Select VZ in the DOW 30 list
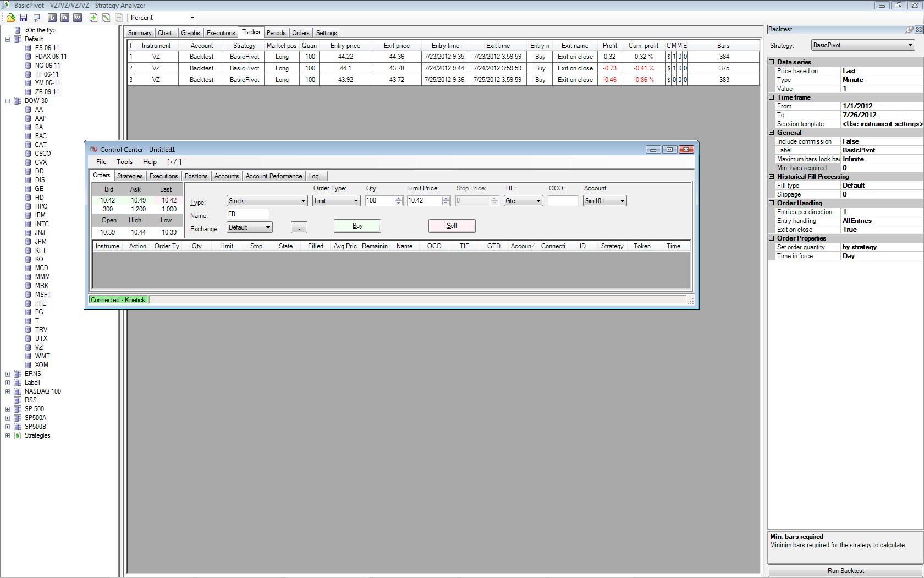The height and width of the screenshot is (578, 924). pos(38,347)
